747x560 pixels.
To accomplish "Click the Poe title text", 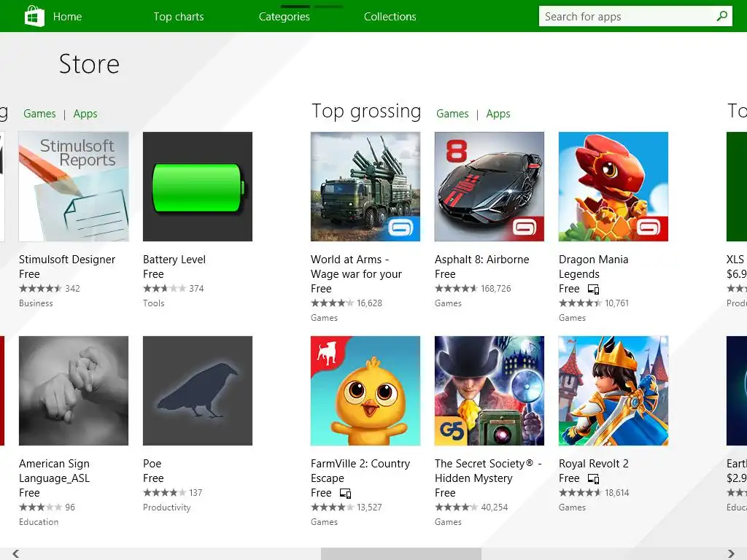I will tap(152, 464).
